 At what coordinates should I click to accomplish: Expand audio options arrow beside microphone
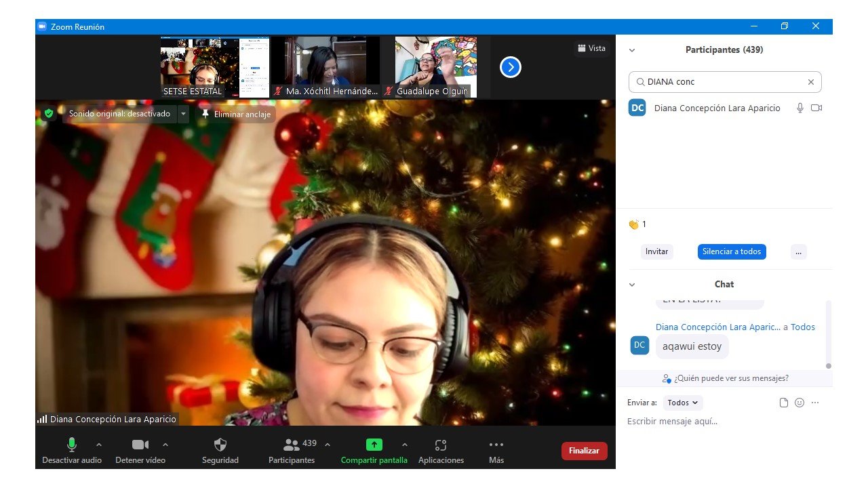[x=99, y=445]
